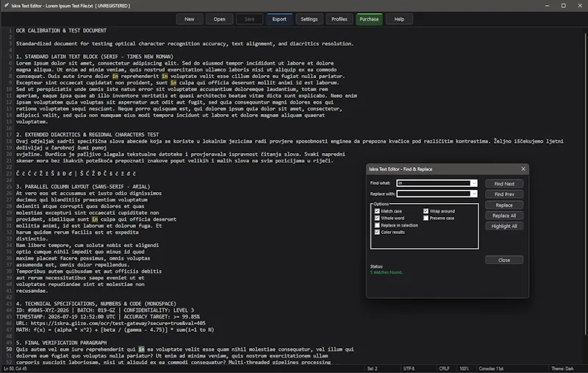Click the Consolas 11pt font indicator

pyautogui.click(x=491, y=369)
